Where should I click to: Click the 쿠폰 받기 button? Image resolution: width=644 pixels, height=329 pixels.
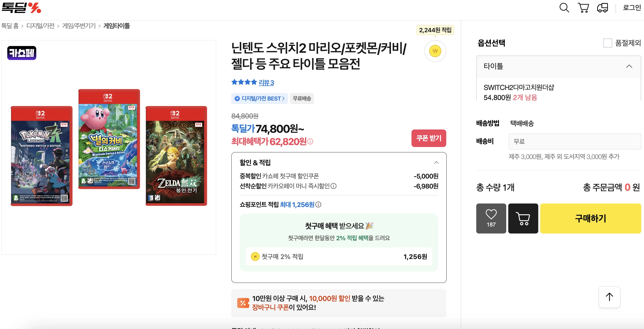click(428, 138)
